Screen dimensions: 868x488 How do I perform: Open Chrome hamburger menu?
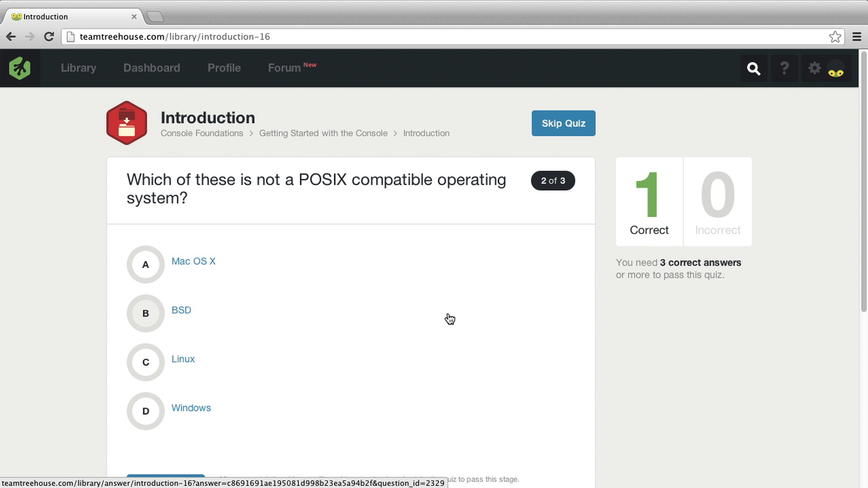tap(857, 37)
